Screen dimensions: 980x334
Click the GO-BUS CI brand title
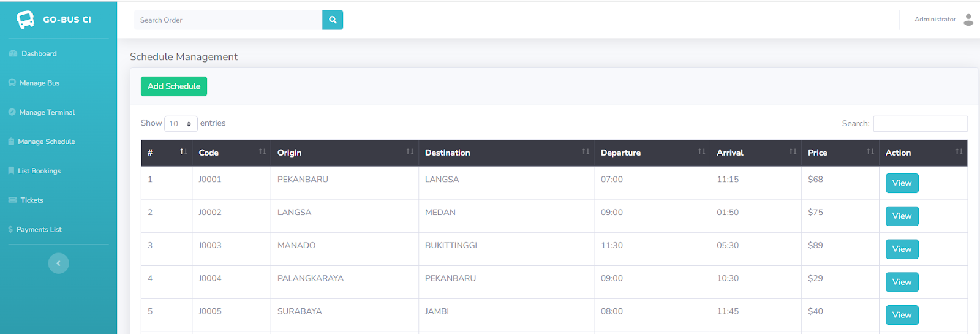click(67, 20)
